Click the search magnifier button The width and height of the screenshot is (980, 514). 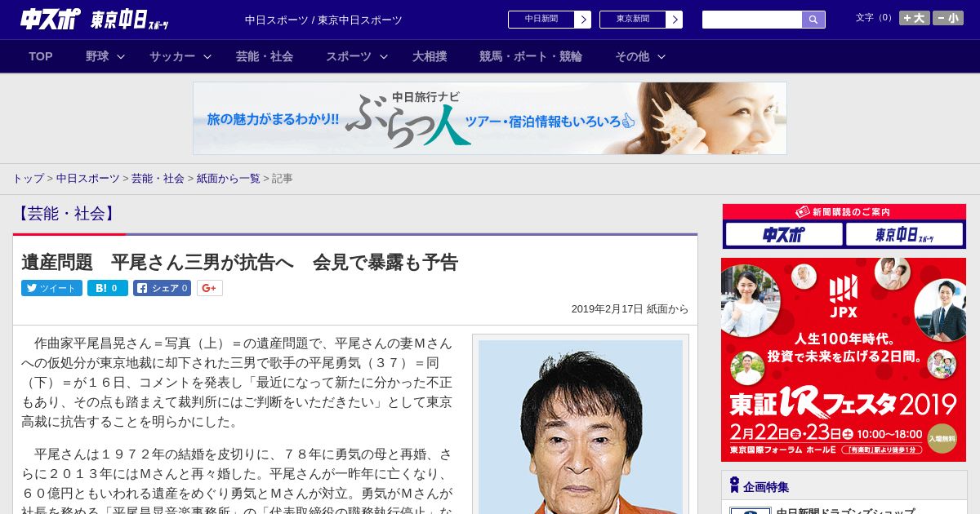tap(813, 20)
